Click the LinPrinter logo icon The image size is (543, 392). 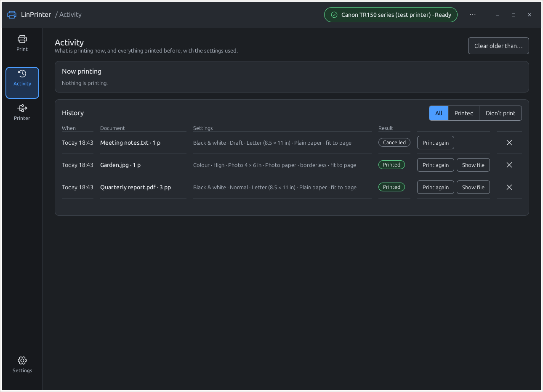coord(12,15)
